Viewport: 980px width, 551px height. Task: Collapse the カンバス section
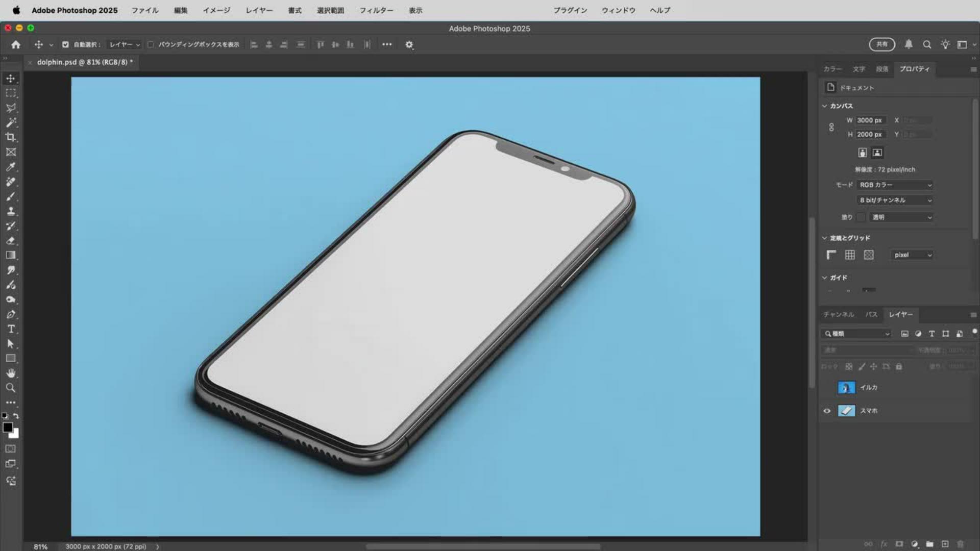pos(824,106)
